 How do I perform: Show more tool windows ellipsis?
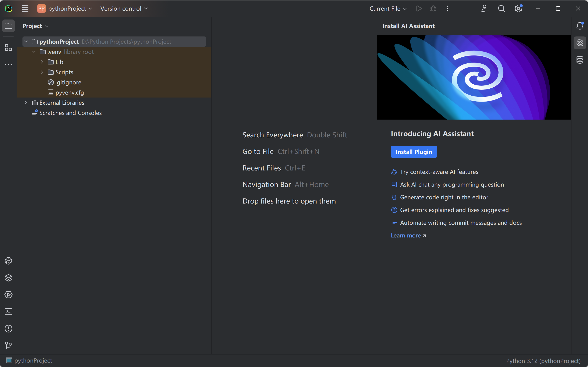[8, 65]
